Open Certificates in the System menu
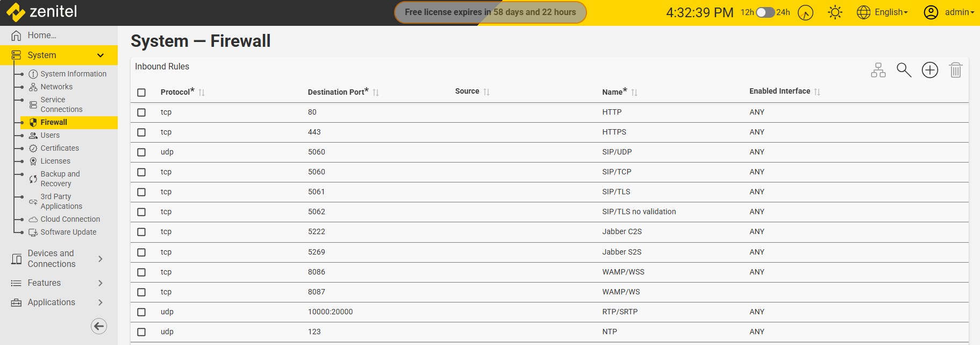980x345 pixels. [x=60, y=148]
